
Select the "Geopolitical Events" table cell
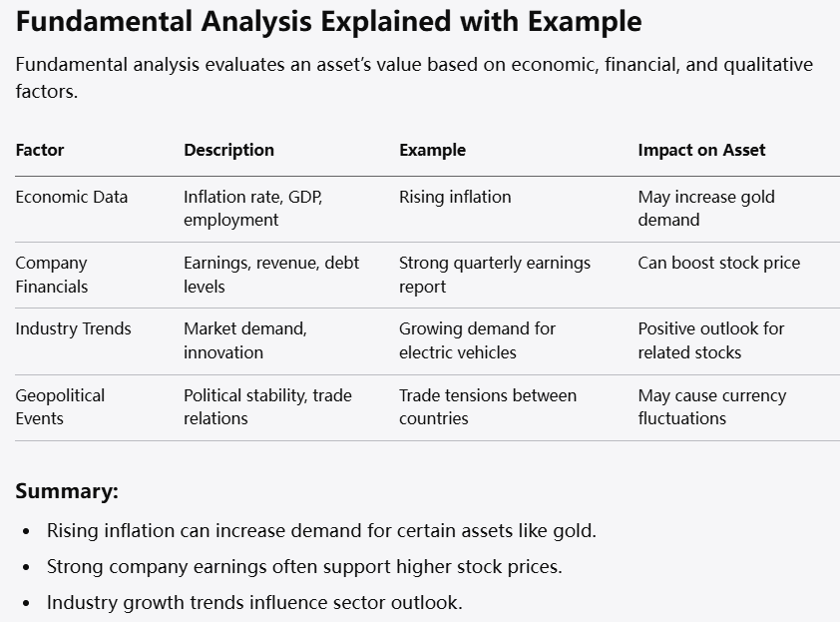point(60,406)
